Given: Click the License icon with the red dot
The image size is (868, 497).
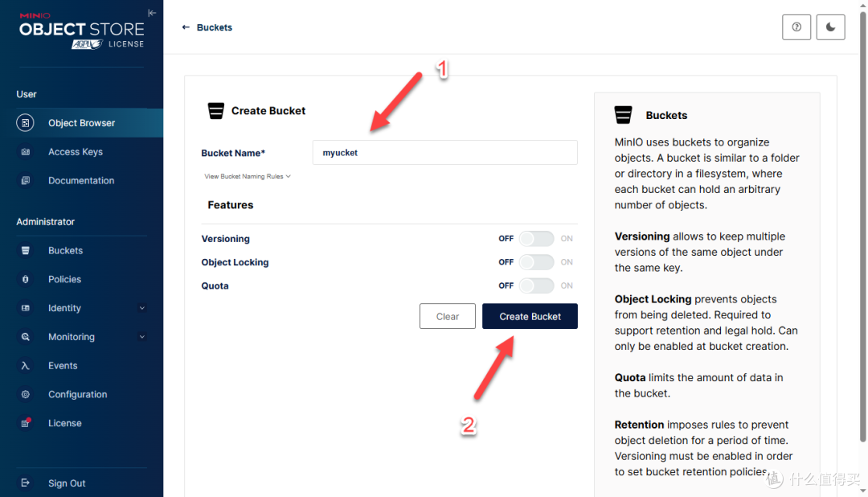Looking at the screenshot, I should pos(26,423).
